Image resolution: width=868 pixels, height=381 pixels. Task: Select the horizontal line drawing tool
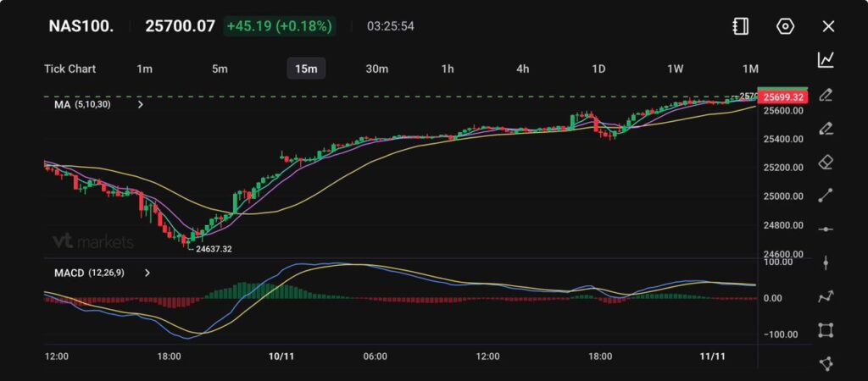pos(826,229)
